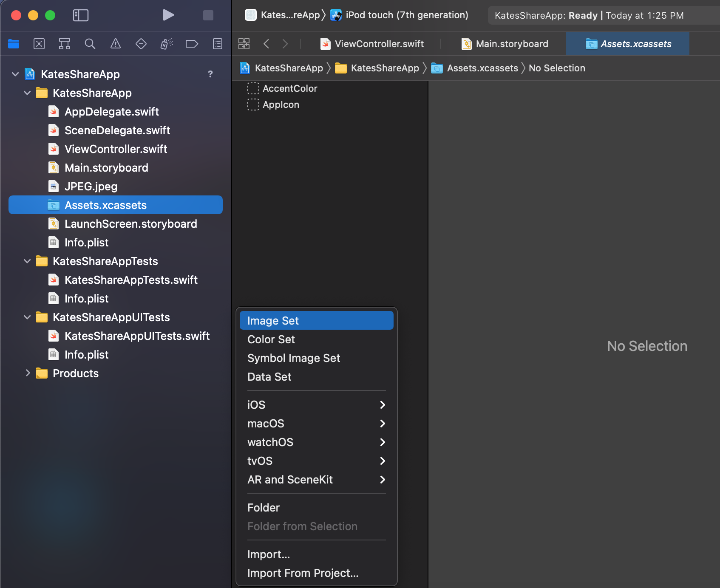
Task: Open the Symbol navigator
Action: point(65,44)
